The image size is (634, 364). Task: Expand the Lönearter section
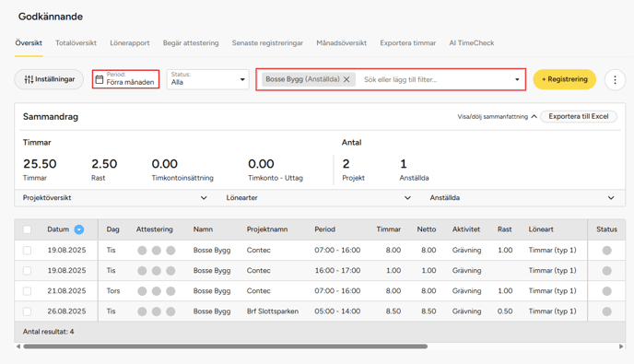click(x=319, y=198)
